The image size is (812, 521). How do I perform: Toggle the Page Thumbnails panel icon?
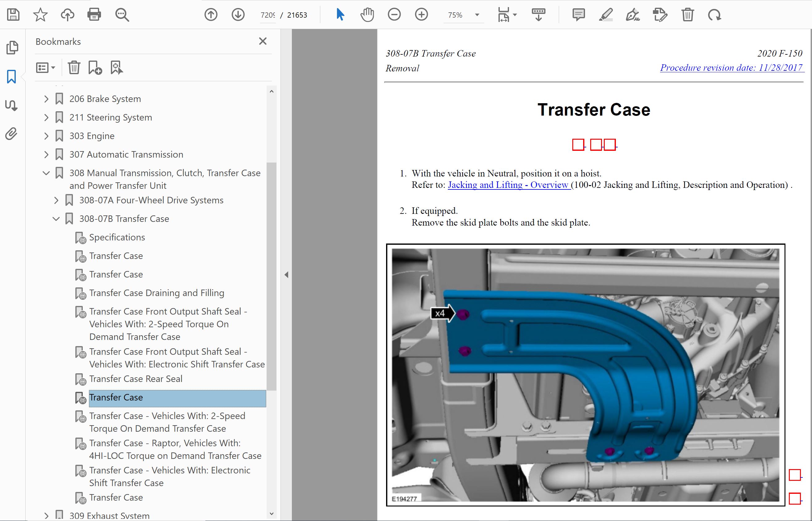coord(12,47)
